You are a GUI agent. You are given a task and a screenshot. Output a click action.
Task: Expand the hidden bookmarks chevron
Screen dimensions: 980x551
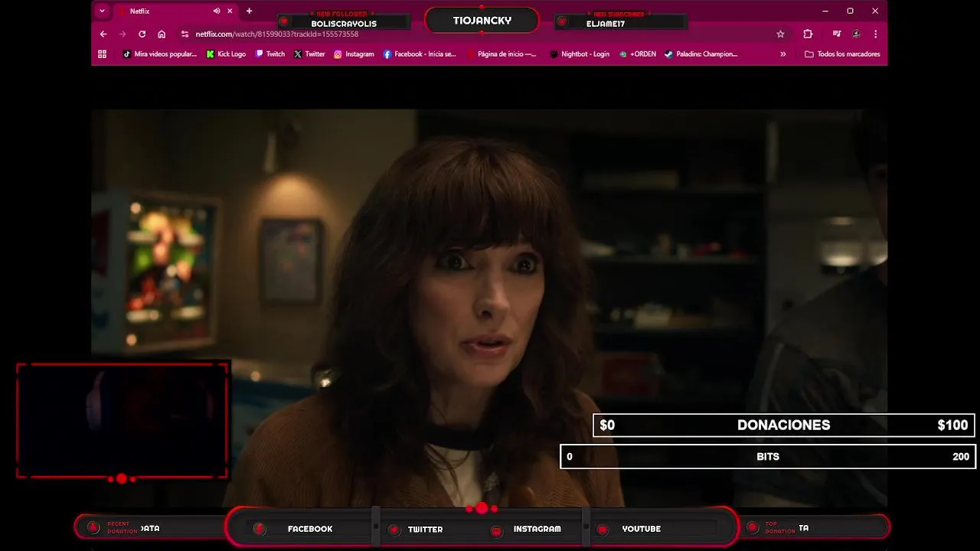[782, 54]
